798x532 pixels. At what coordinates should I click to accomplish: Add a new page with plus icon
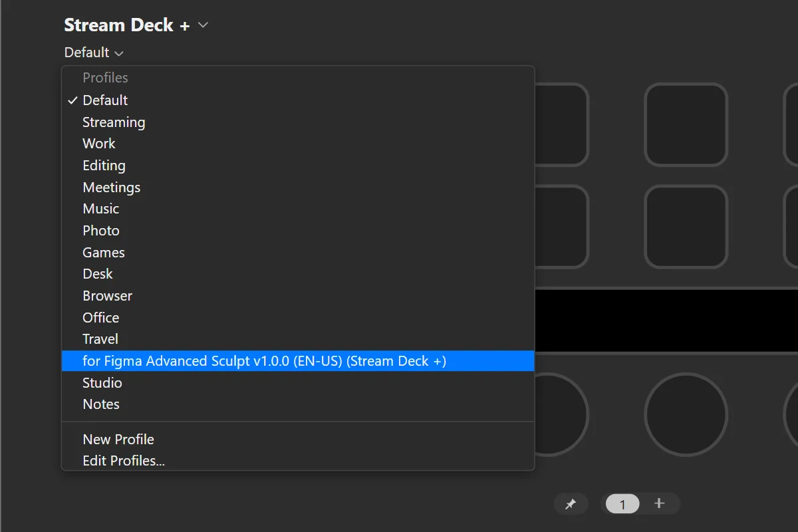point(659,503)
